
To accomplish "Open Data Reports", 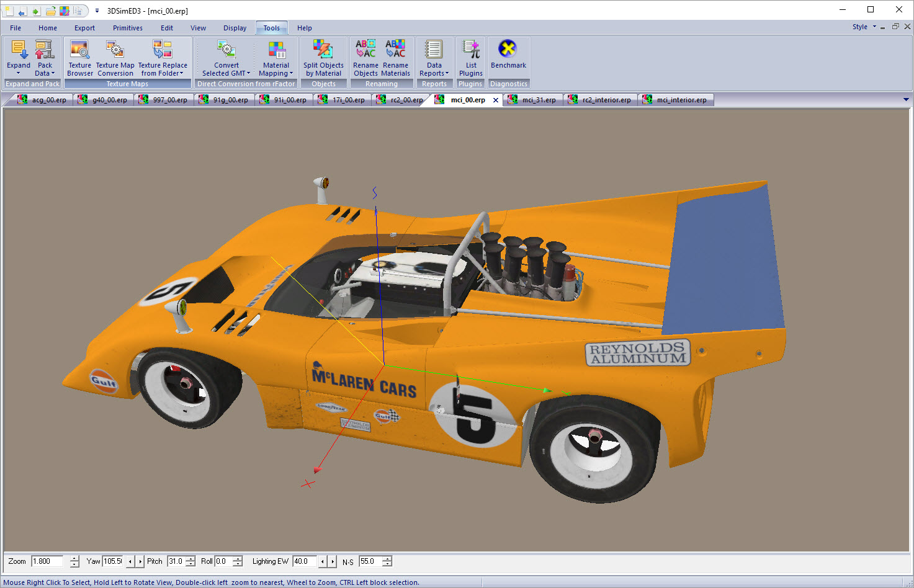I will [x=434, y=57].
